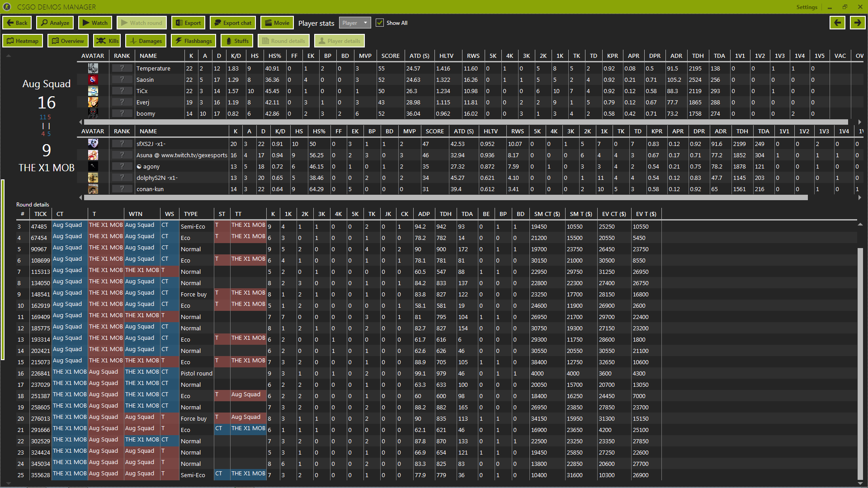Click agony's unknown rank icon
This screenshot has height=488, width=868.
point(122,166)
